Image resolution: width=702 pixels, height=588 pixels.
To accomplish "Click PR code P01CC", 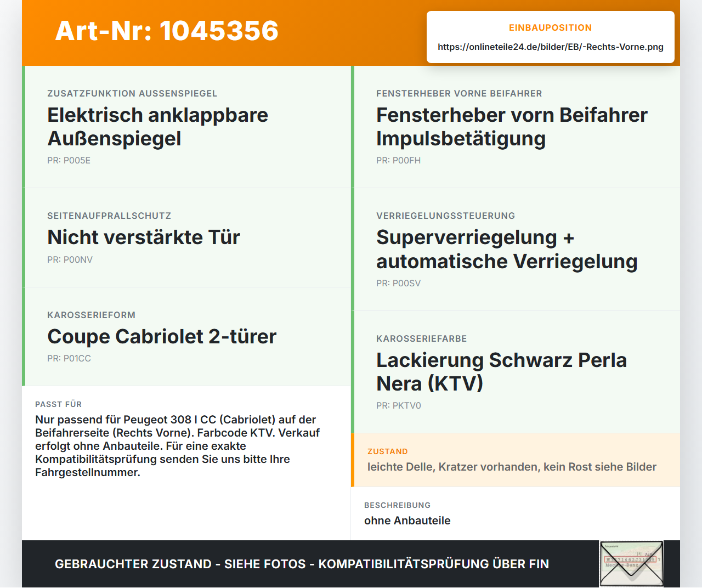I will coord(69,358).
